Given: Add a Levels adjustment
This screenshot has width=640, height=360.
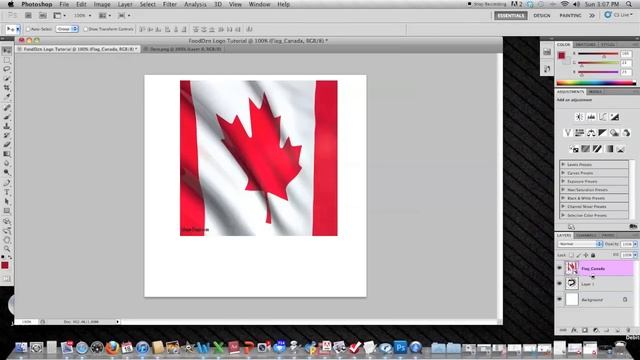Looking at the screenshot, I should tap(591, 117).
